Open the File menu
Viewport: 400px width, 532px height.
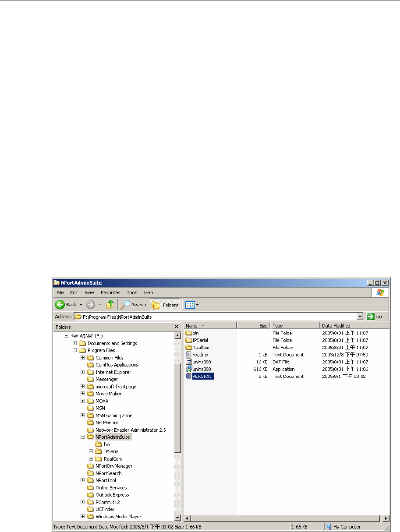(x=60, y=292)
